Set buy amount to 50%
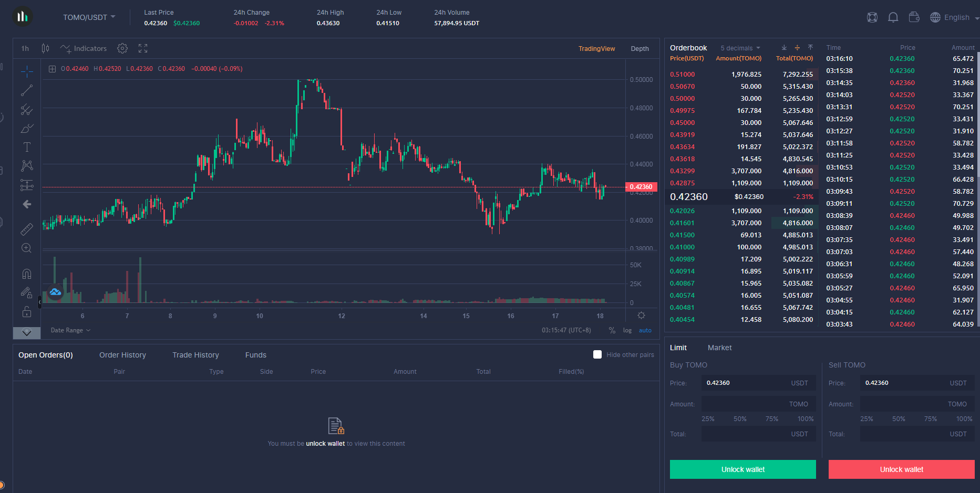Image resolution: width=980 pixels, height=493 pixels. click(740, 419)
